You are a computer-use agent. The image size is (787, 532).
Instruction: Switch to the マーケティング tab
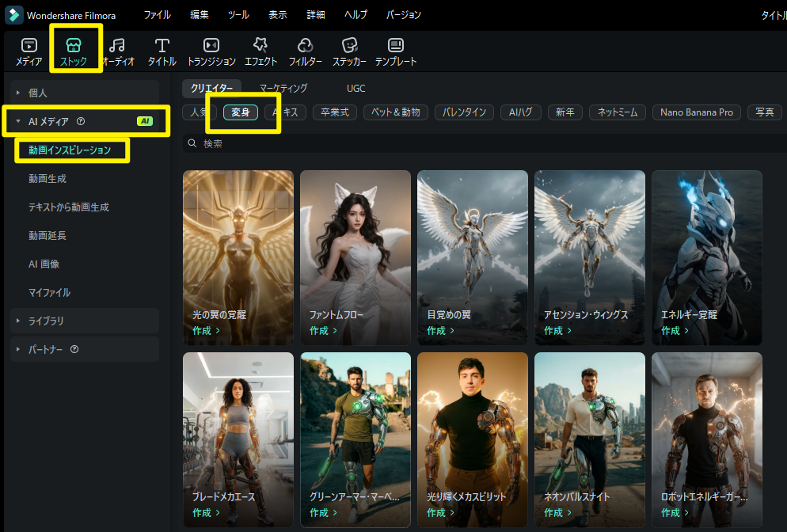pos(283,88)
